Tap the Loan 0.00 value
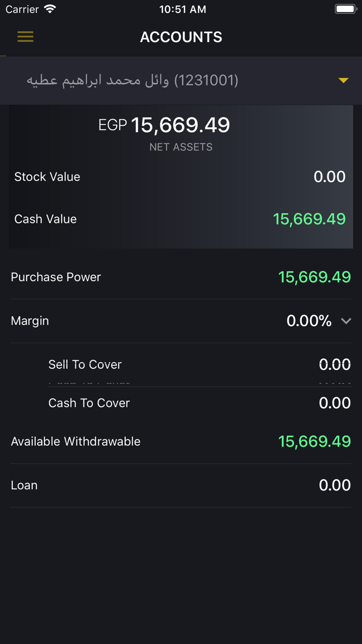362x644 pixels. point(334,486)
